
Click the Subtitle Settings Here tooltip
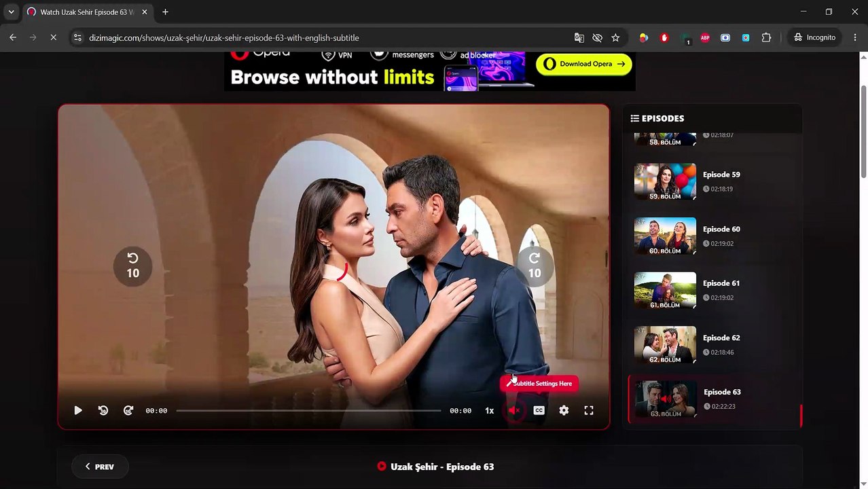[539, 384]
